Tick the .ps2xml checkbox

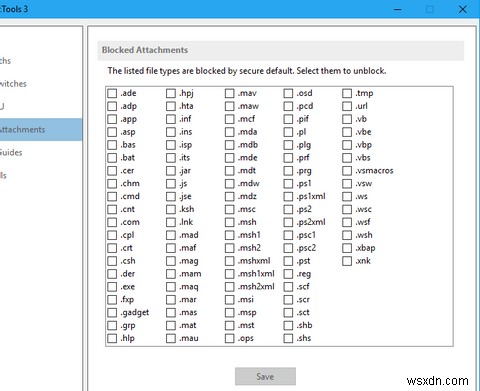coord(288,222)
